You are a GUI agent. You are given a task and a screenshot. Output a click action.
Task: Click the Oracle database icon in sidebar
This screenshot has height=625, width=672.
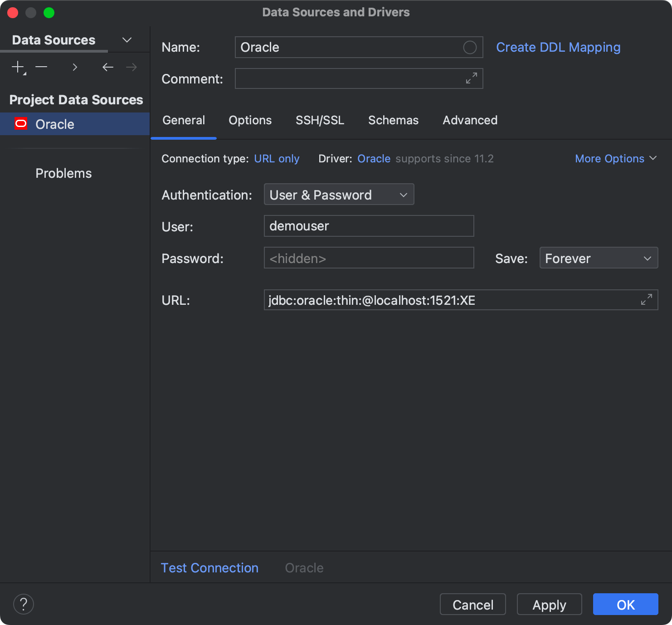[x=20, y=123]
